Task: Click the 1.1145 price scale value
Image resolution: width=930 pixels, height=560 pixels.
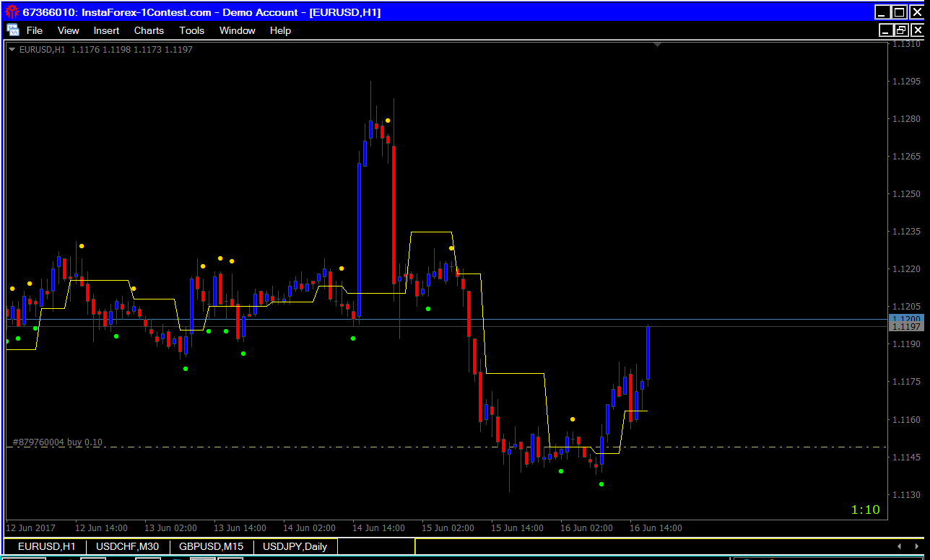Action: click(906, 457)
